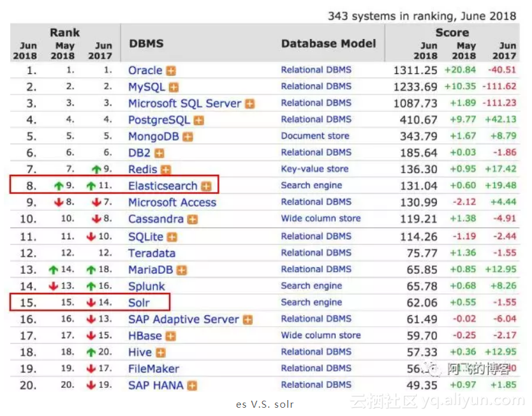Click MySQL's score 1233.69
532x416 pixels.
[x=415, y=87]
